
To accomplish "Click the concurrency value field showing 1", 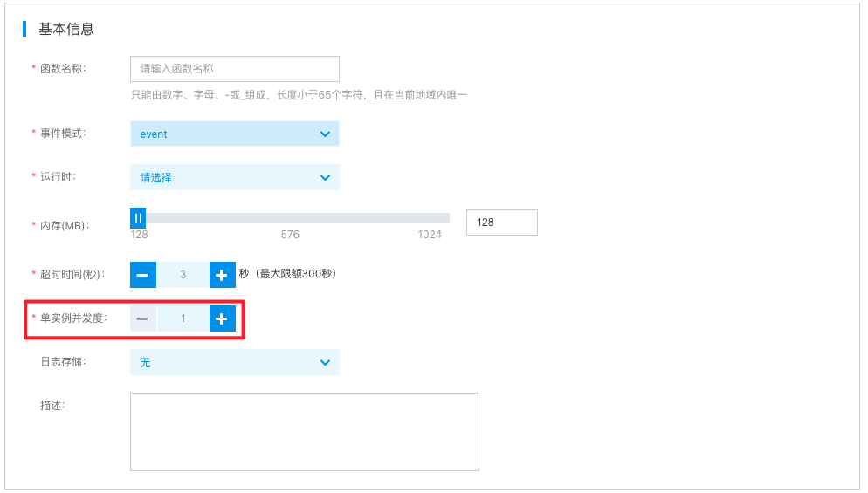I will [183, 318].
